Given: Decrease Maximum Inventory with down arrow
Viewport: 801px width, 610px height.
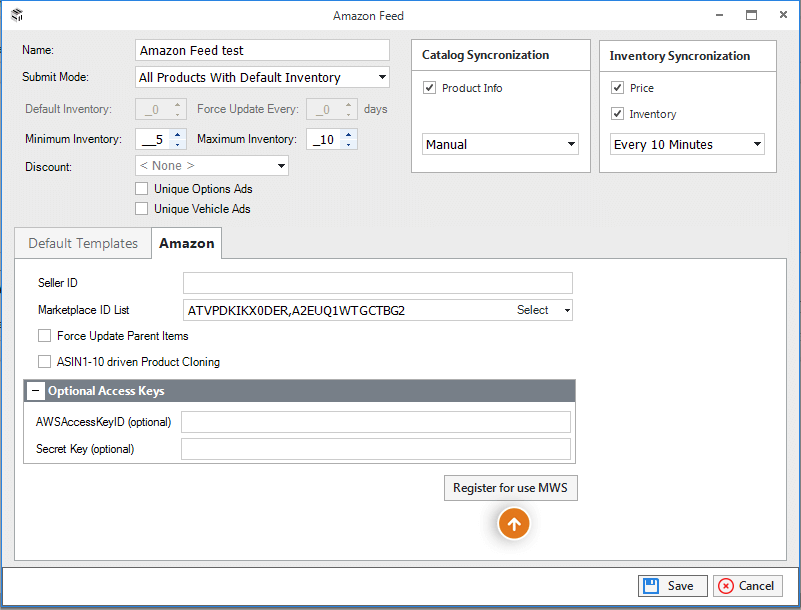Looking at the screenshot, I should coord(348,145).
